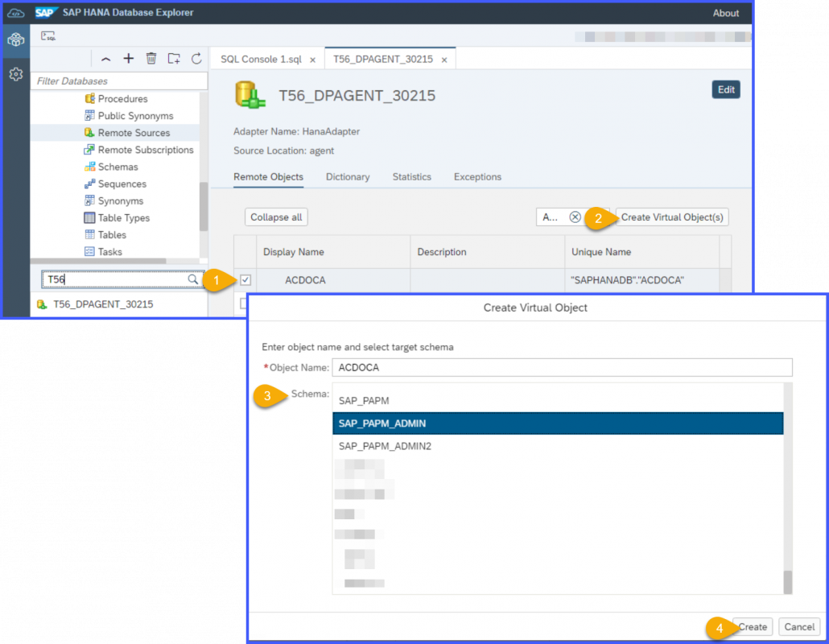Open the settings gear in left sidebar
Viewport: 829px width, 644px height.
click(x=16, y=75)
